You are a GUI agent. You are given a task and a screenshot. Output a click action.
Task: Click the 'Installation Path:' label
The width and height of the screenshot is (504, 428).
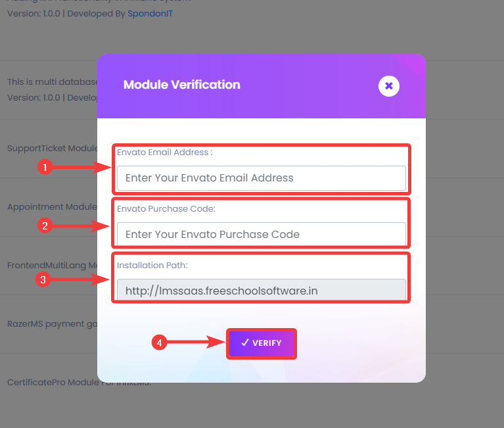pos(152,266)
